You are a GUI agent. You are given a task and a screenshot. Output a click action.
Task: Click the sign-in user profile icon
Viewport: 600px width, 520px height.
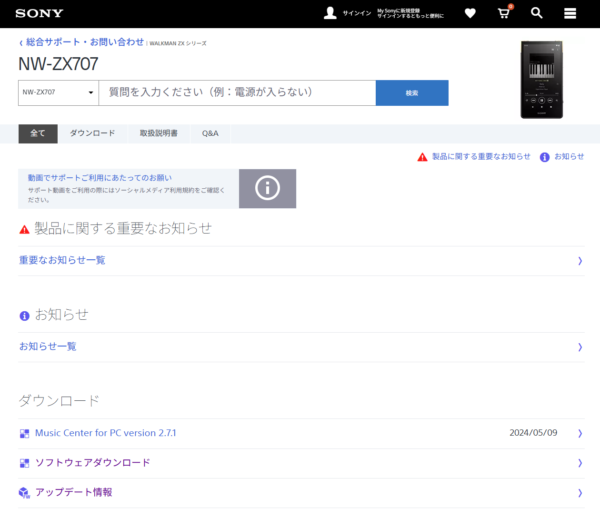click(330, 13)
